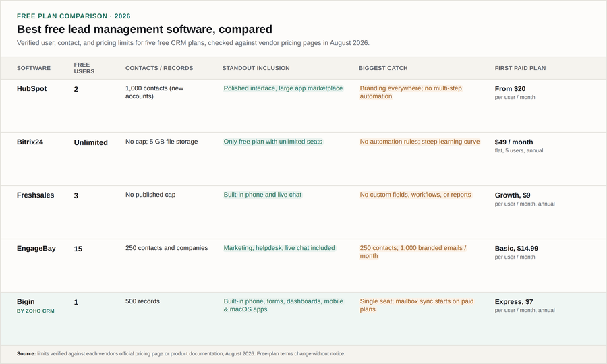Image resolution: width=607 pixels, height=364 pixels.
Task: Click 'per user / month, annual' under Express
Action: click(525, 310)
